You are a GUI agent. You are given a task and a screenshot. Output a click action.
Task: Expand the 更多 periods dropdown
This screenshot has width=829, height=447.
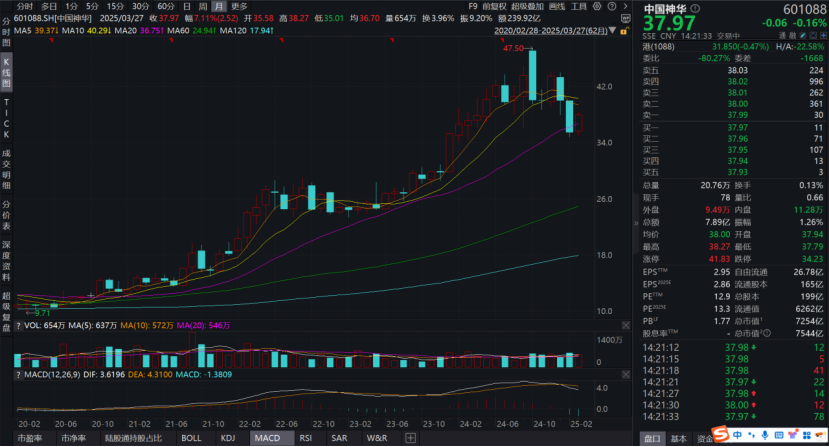[x=239, y=6]
